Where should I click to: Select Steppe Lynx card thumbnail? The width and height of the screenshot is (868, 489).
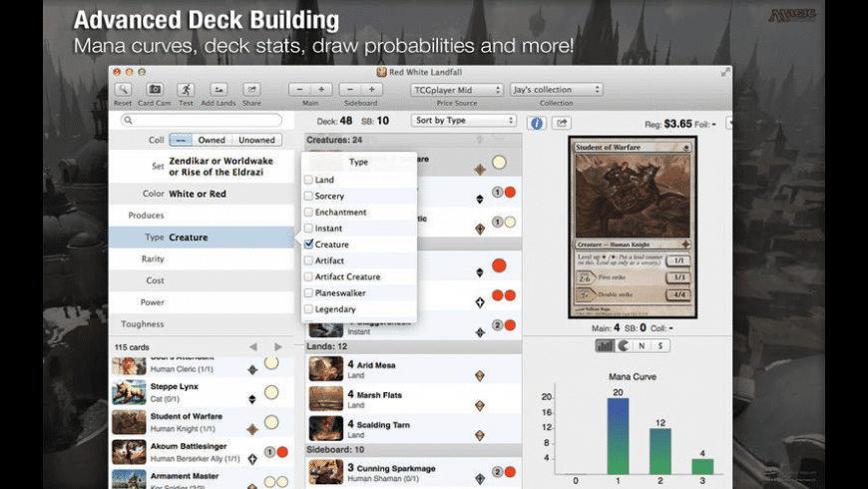[129, 392]
